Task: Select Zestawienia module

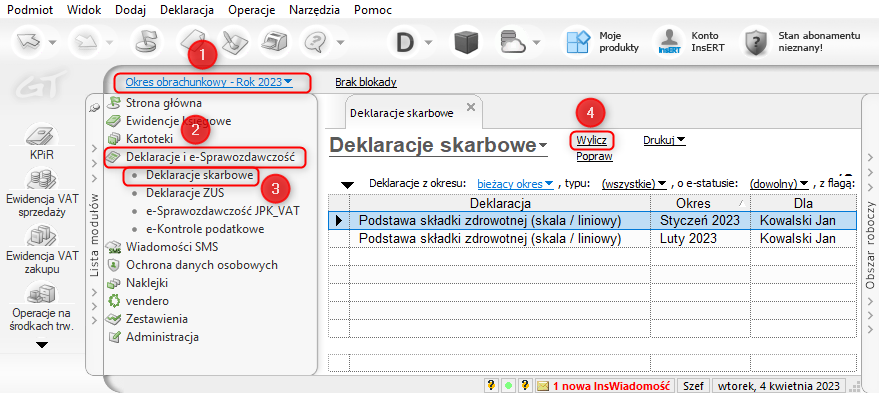Action: coord(157,319)
